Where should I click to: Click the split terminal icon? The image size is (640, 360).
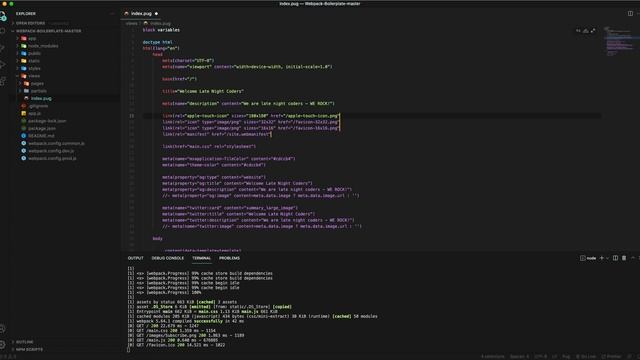point(615,258)
